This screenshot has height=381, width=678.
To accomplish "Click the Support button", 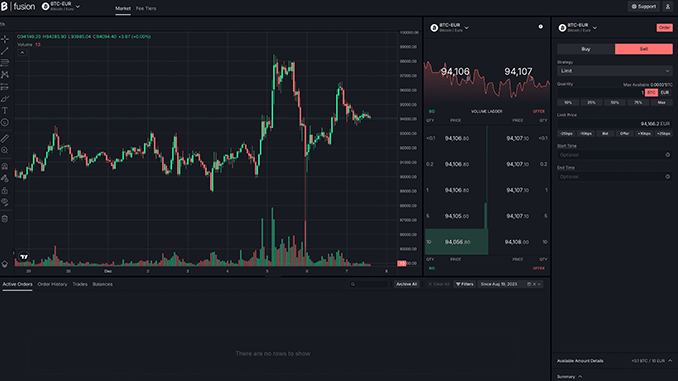I will point(643,6).
